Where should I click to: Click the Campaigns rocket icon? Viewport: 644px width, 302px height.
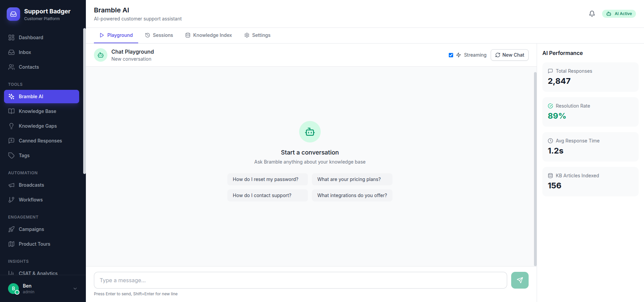[x=11, y=229]
